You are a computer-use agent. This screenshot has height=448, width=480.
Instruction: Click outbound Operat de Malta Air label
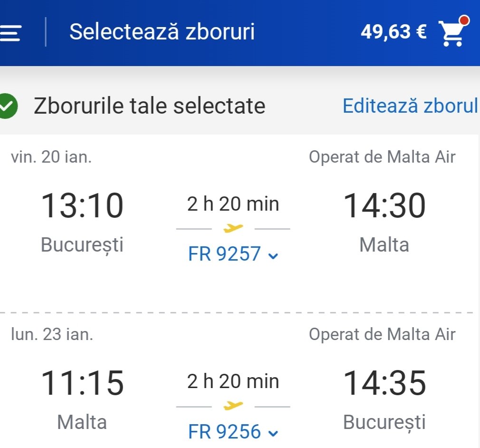[382, 157]
